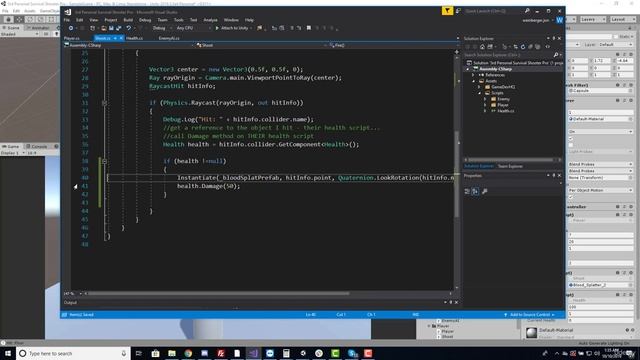Click the Properties panel alphabetical icon
640x360 pixels.
pyautogui.click(x=476, y=191)
